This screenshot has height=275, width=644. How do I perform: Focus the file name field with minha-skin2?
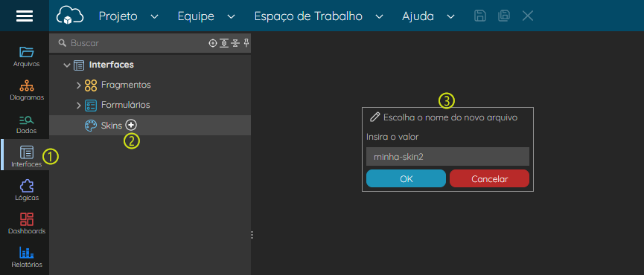pos(447,157)
